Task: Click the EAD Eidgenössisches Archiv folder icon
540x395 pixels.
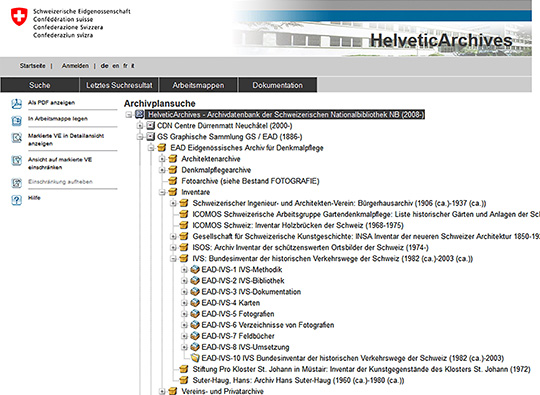Action: 162,148
